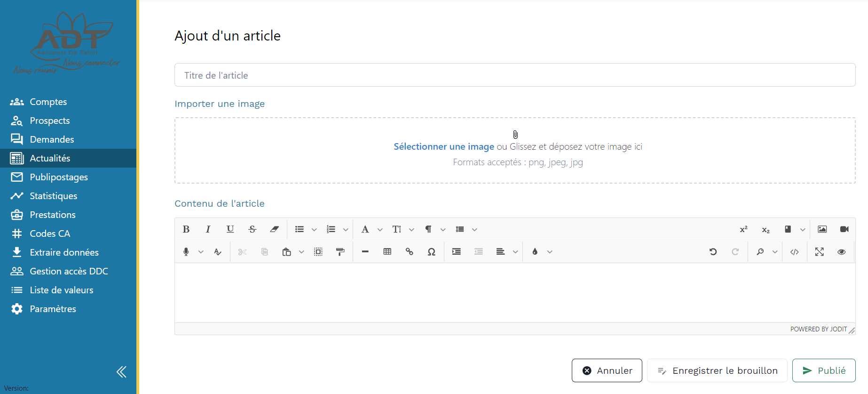Click the eraser clear formatting icon

[274, 229]
